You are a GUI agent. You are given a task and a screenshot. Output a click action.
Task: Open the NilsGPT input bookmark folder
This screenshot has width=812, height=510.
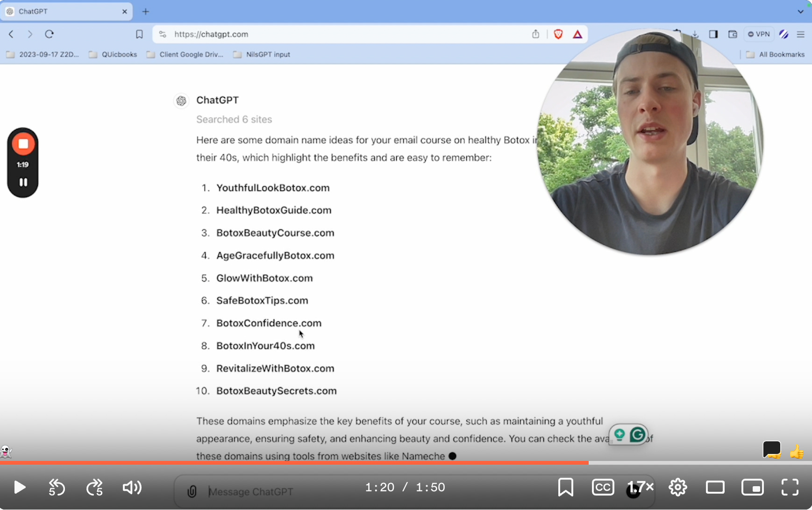[x=262, y=55]
